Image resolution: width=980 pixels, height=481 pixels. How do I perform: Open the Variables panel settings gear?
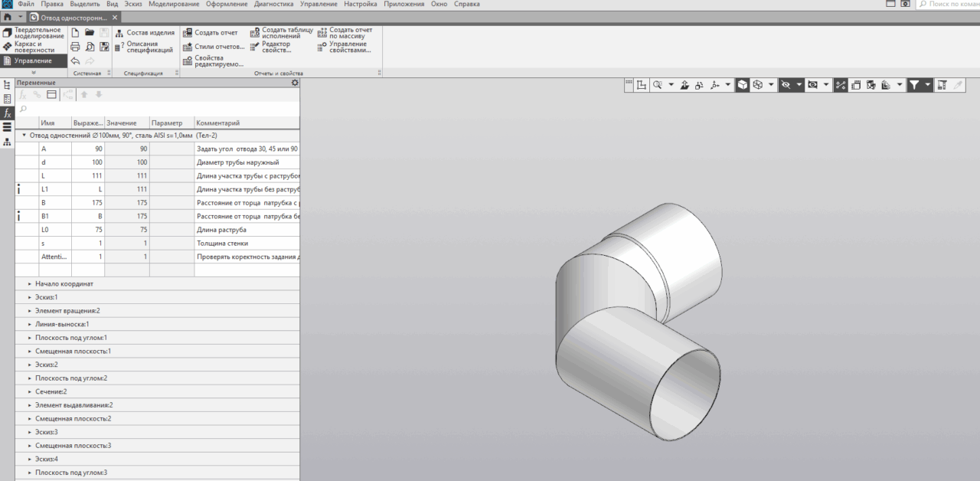(x=295, y=83)
